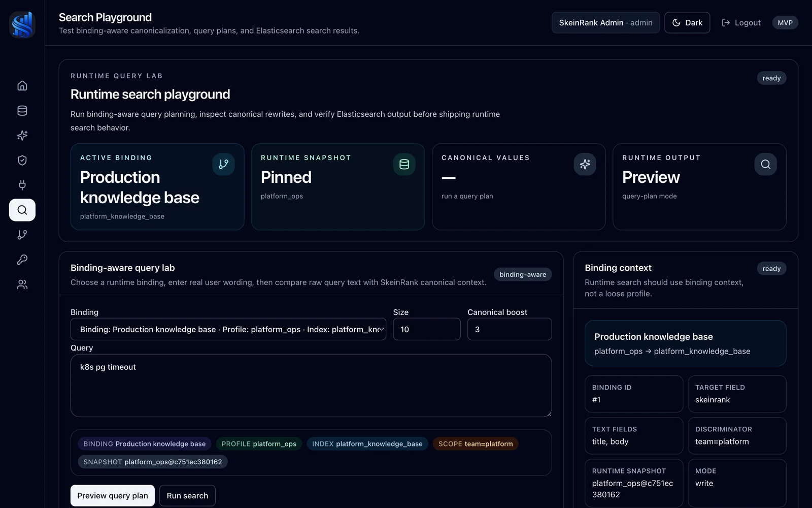Click the SCOPE team=platform chip
Image resolution: width=812 pixels, height=508 pixels.
tap(476, 444)
